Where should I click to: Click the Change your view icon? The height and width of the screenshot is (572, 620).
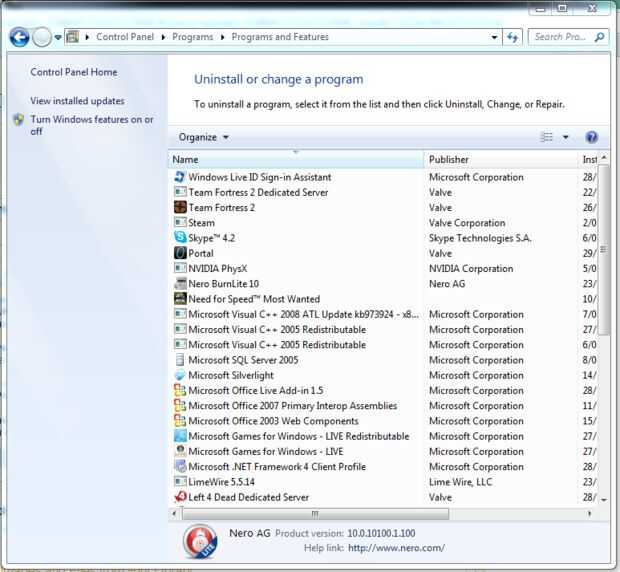pyautogui.click(x=546, y=137)
